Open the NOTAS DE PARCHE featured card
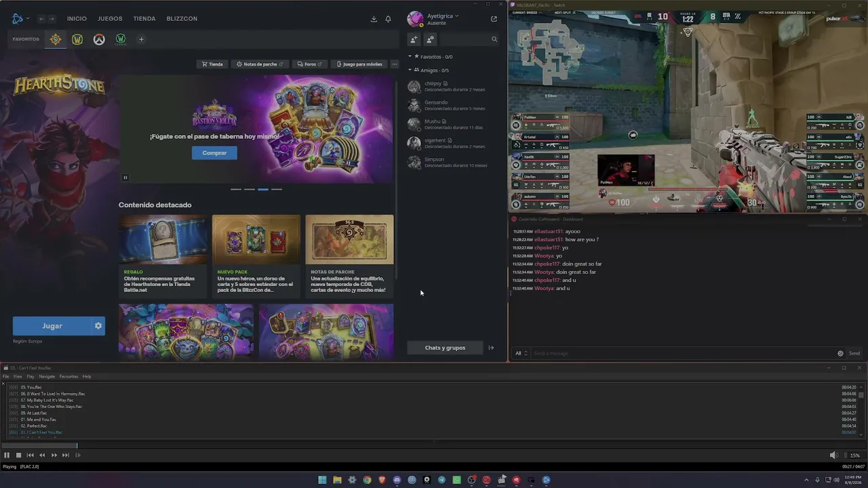The height and width of the screenshot is (488, 868). coord(350,256)
